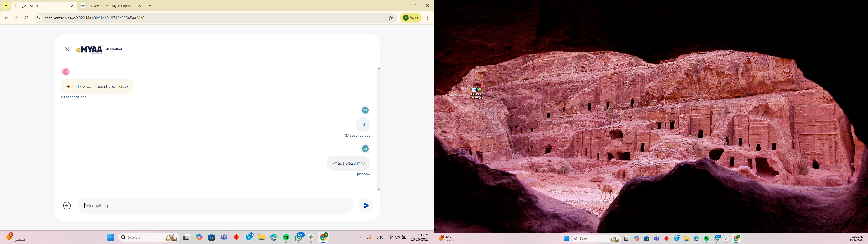Click the plus attachment icon beside input

(x=67, y=206)
